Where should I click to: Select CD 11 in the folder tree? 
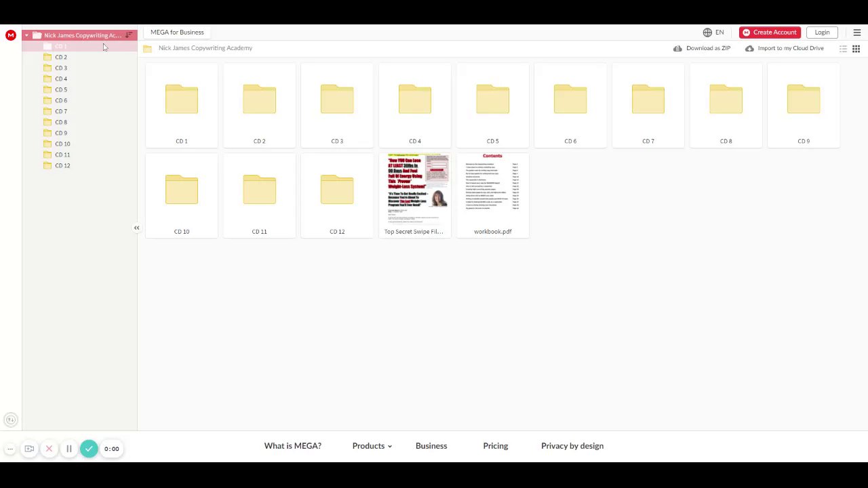(x=79, y=155)
